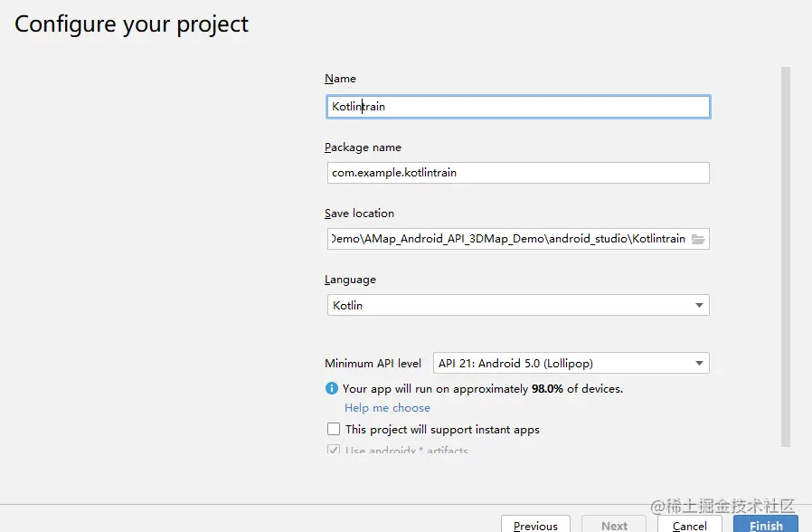Click the folder browse icon in Save location
The width and height of the screenshot is (812, 532).
coord(698,239)
